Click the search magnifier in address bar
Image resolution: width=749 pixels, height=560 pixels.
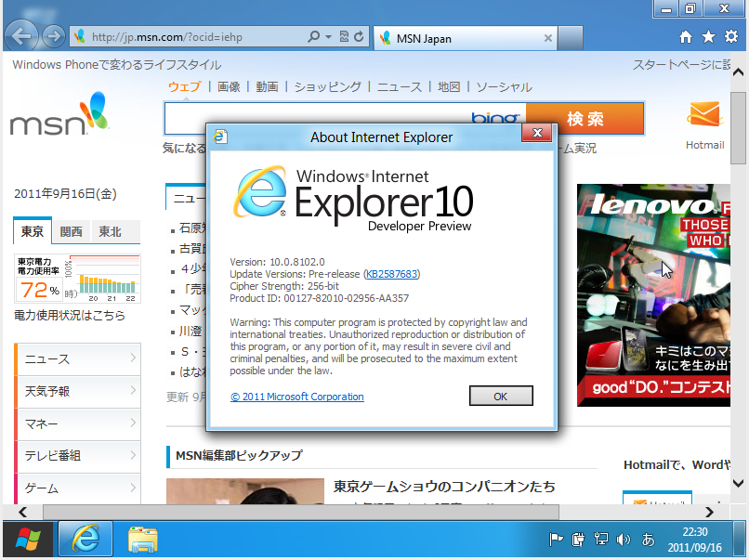click(x=313, y=36)
